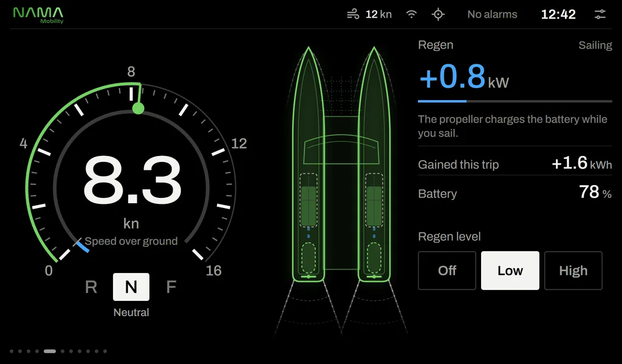The height and width of the screenshot is (364, 622).
Task: Click the right hull of the catamaran
Action: click(374, 164)
